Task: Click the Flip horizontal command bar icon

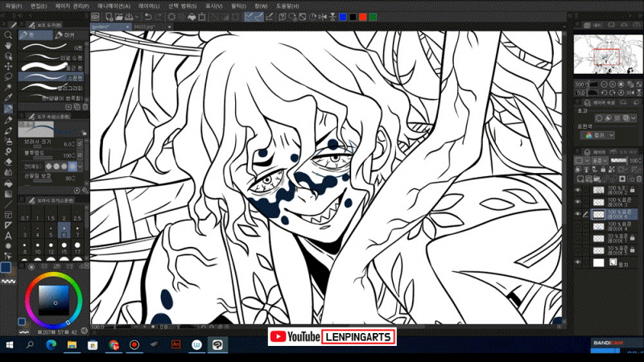Action: coord(323,17)
